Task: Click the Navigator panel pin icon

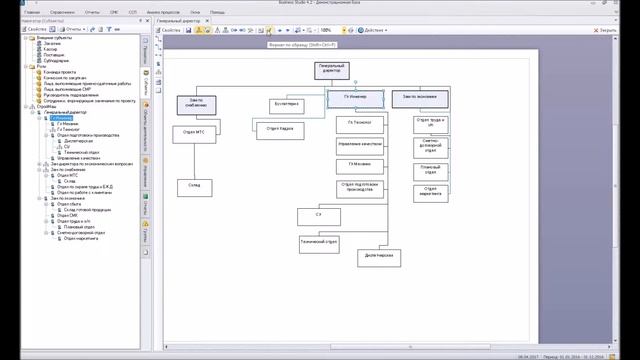Action: (x=140, y=21)
